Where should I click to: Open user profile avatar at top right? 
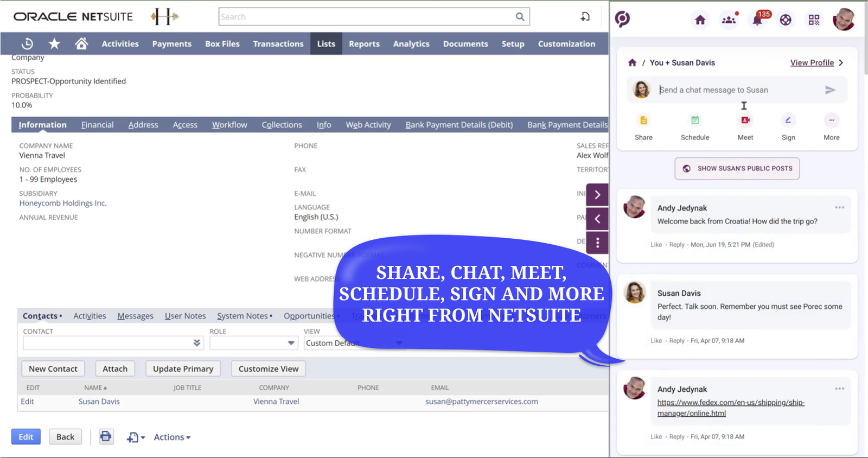pos(844,20)
